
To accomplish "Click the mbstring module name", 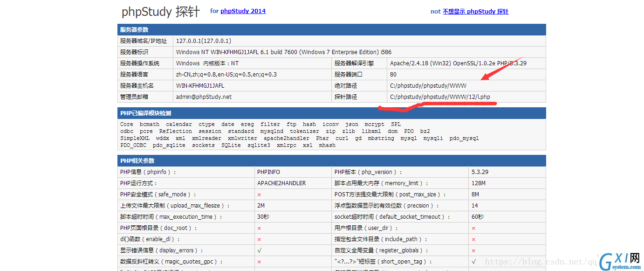I will click(381, 139).
